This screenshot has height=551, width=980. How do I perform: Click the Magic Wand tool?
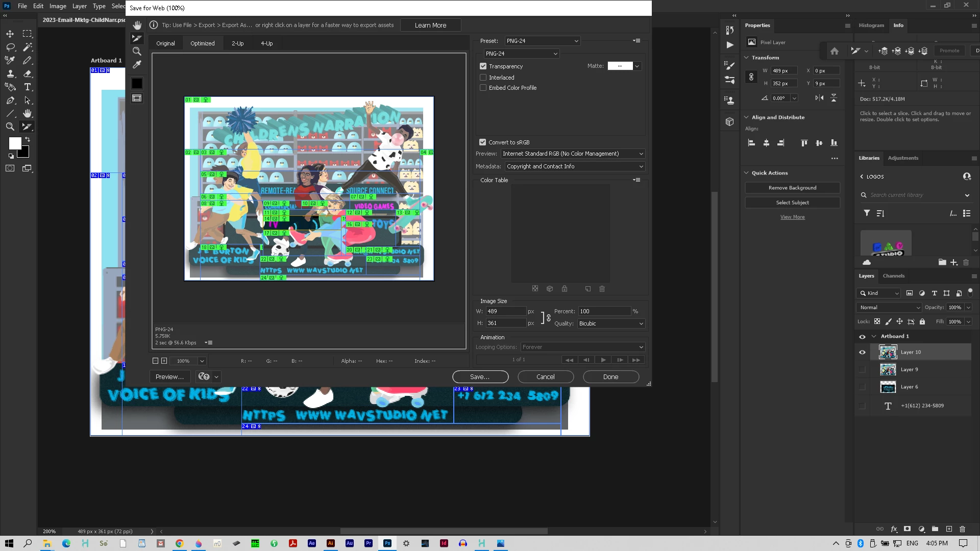tap(28, 47)
